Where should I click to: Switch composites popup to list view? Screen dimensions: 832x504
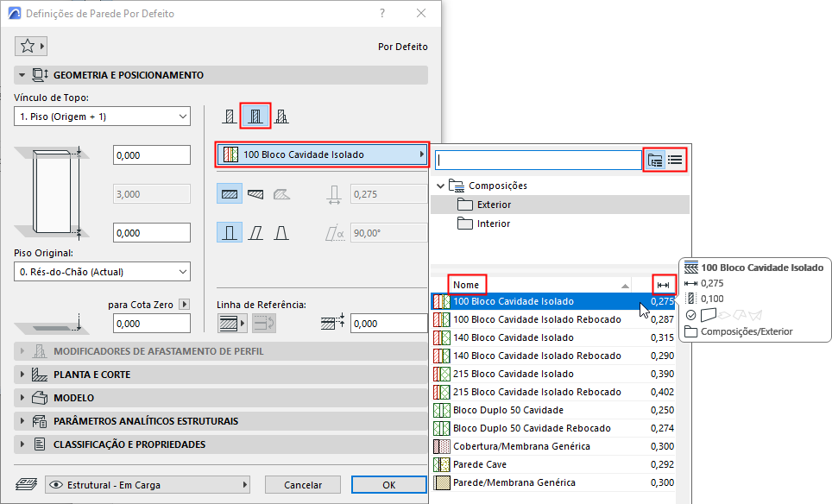(x=675, y=160)
